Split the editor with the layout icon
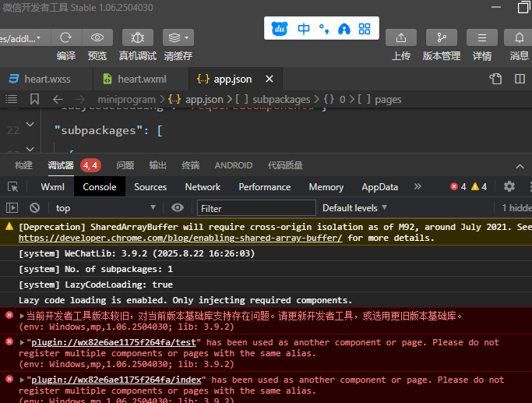This screenshot has height=403, width=532. [520, 79]
